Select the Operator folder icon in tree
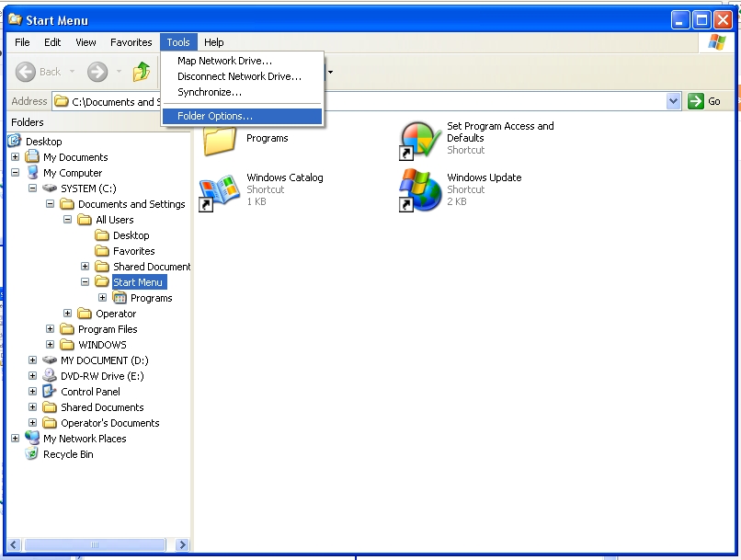The image size is (741, 560). tap(85, 313)
